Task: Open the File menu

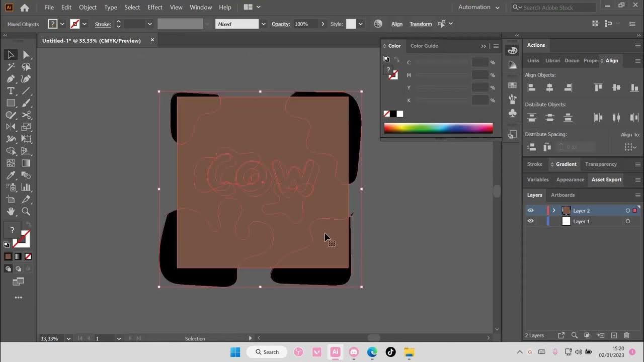Action: [x=49, y=7]
